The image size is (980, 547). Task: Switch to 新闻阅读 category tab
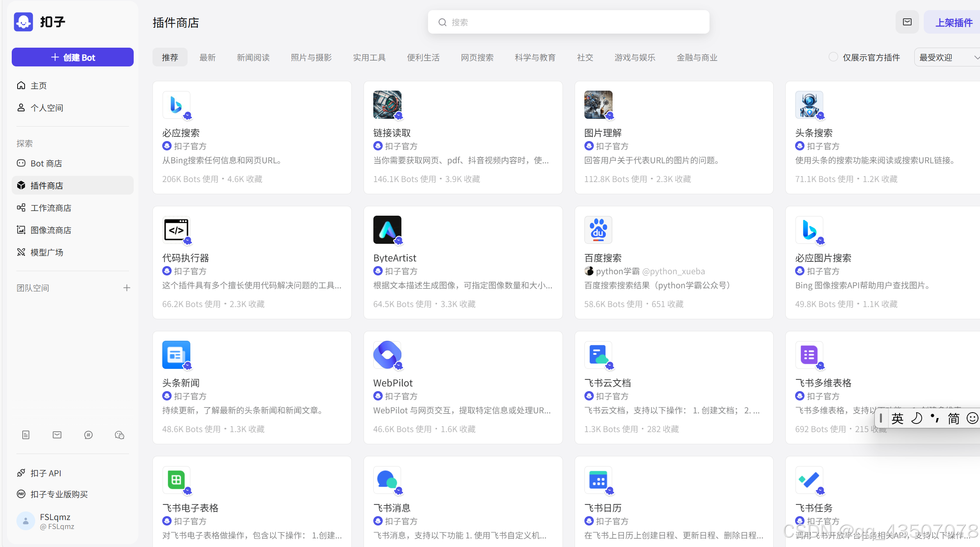point(253,57)
